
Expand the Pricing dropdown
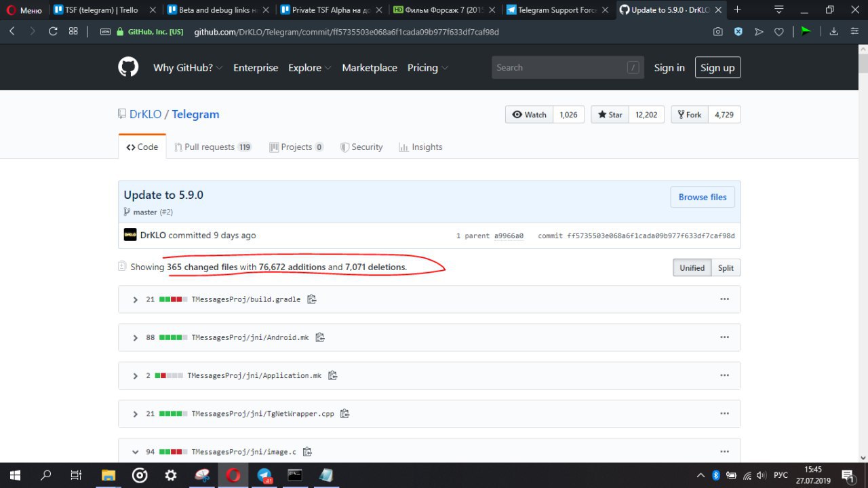428,68
